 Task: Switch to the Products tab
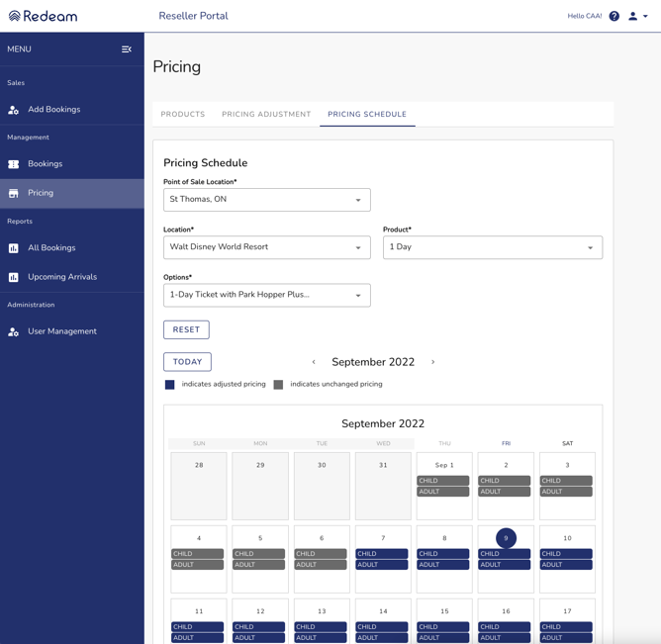coord(183,115)
